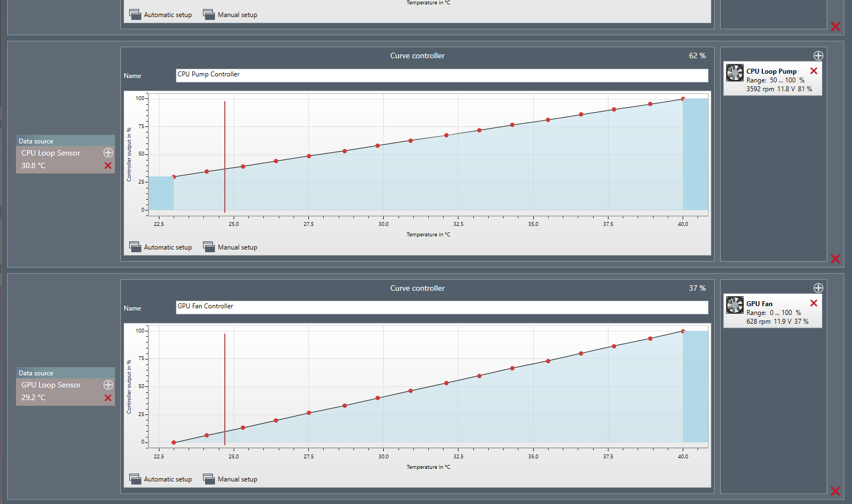Open Manual setup for GPU Fan Controller

(230, 479)
